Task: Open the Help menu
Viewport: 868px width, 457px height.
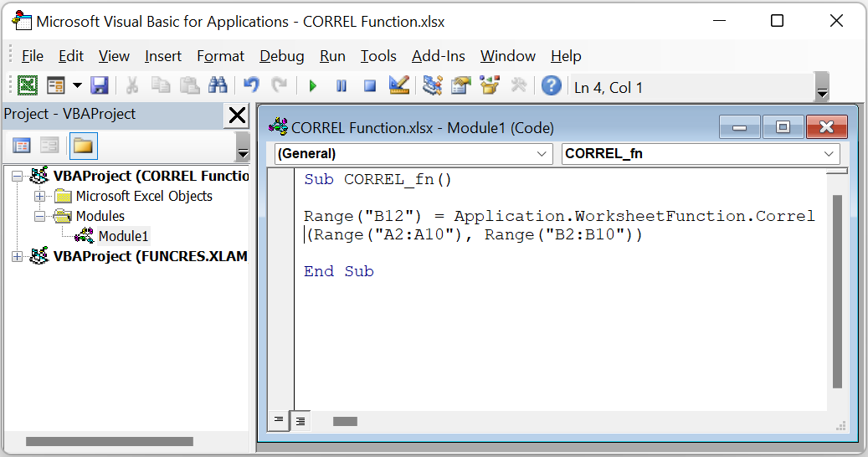Action: pos(566,56)
